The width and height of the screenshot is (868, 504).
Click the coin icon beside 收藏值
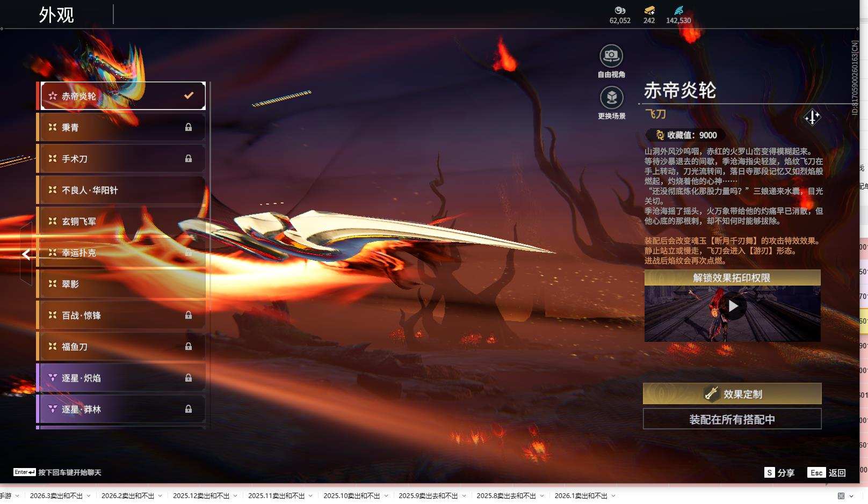(660, 135)
